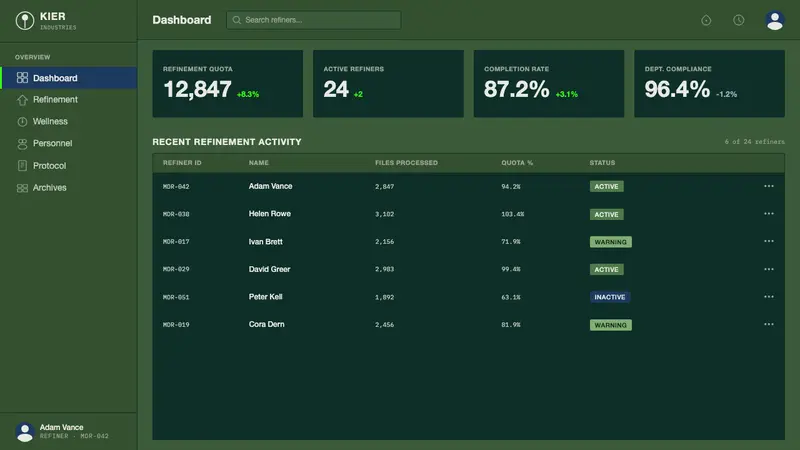Image resolution: width=800 pixels, height=450 pixels.
Task: Click the Dashboard grid icon in sidebar
Action: (22, 78)
